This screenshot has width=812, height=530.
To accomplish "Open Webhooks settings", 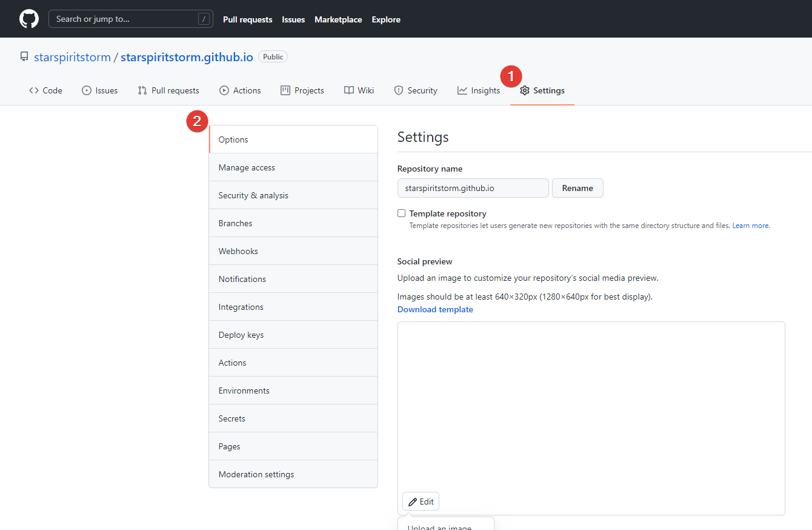I will point(293,251).
